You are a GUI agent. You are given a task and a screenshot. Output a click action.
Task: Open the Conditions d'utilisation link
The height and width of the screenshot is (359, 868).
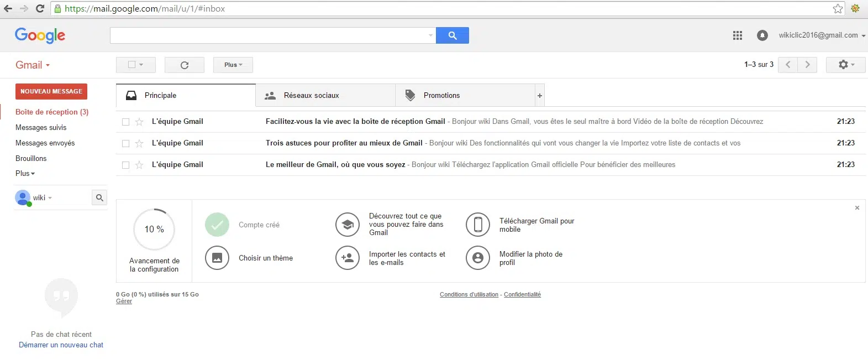[x=469, y=294]
